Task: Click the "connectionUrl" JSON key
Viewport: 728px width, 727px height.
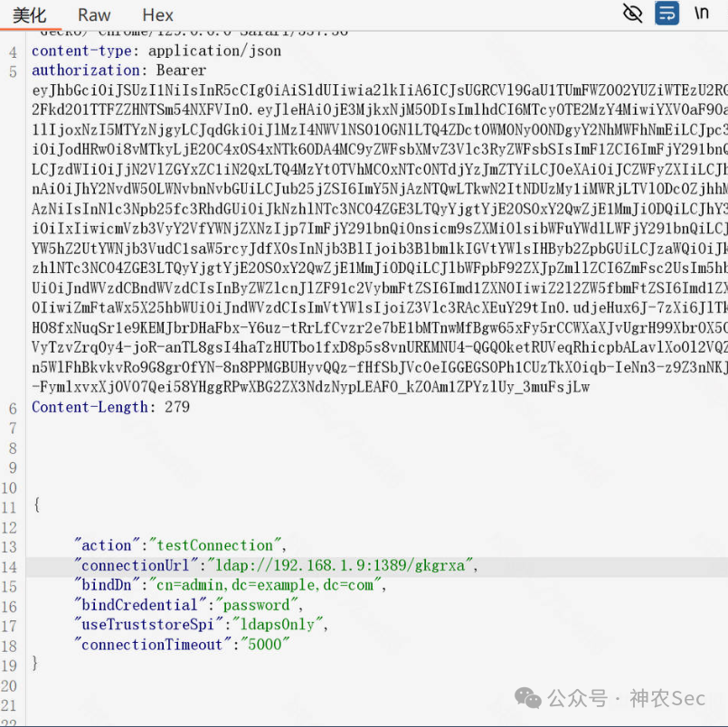Action: (x=136, y=565)
